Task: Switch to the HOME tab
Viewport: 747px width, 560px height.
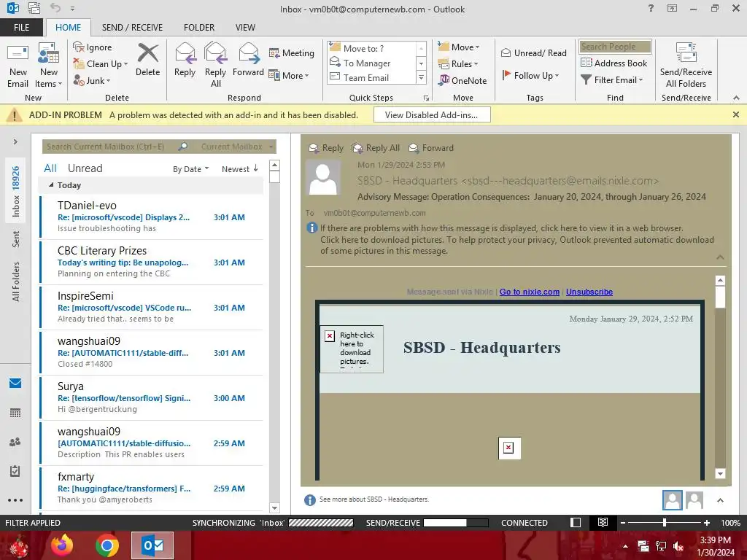Action: (x=68, y=28)
